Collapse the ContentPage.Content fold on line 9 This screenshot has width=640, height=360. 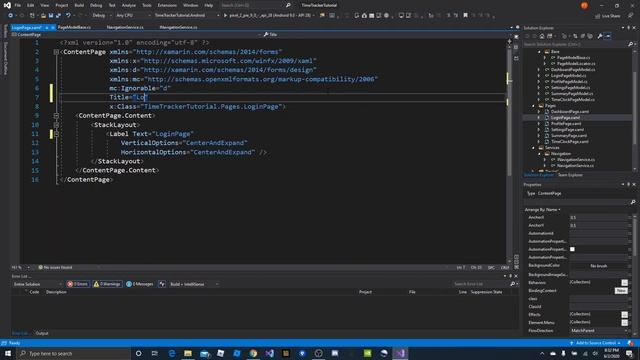(x=56, y=116)
